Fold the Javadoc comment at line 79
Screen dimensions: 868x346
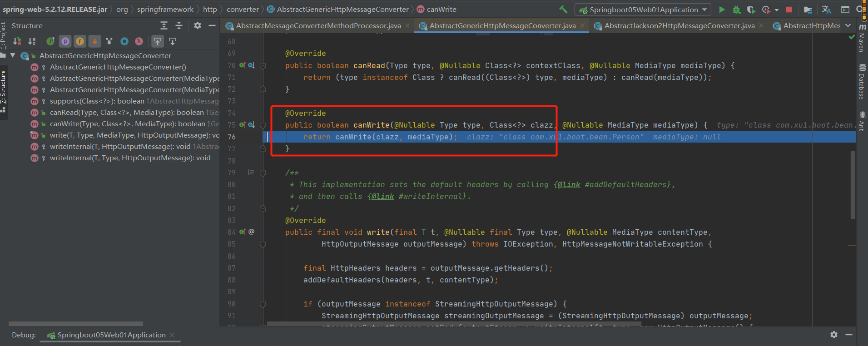click(x=263, y=173)
